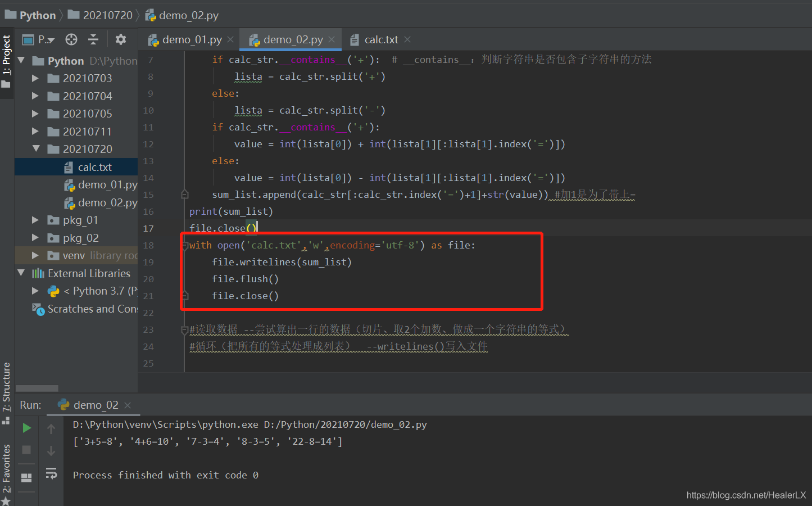Collapse the 20210720 folder
812x506 pixels.
pyautogui.click(x=36, y=149)
